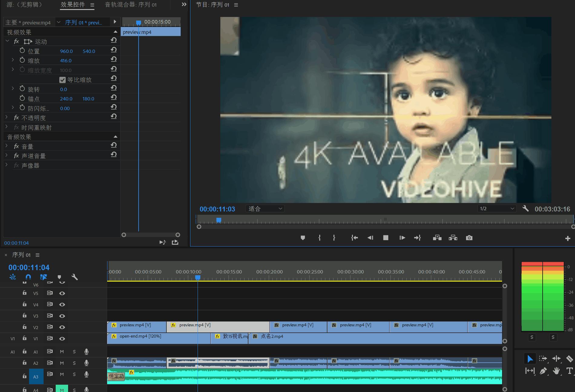The width and height of the screenshot is (575, 392).
Task: Stop playback in program monitor
Action: [x=386, y=238]
